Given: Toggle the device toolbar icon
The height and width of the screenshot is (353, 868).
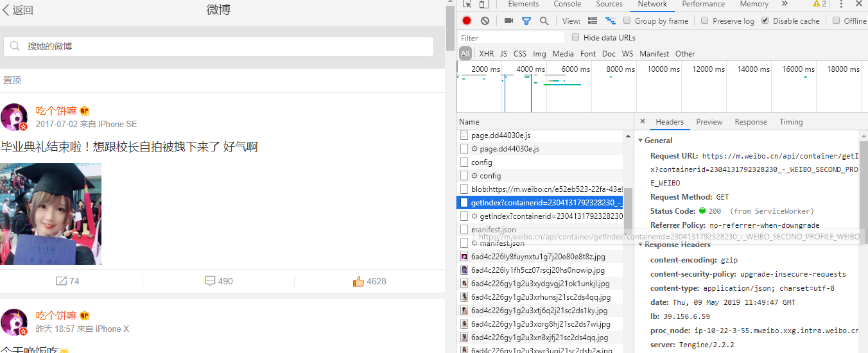Looking at the screenshot, I should (x=484, y=4).
